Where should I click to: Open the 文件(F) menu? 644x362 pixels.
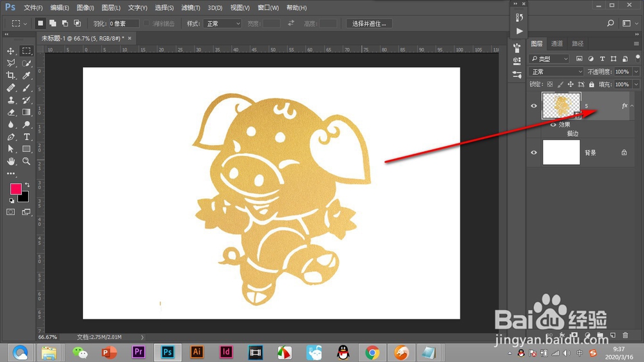click(x=33, y=8)
